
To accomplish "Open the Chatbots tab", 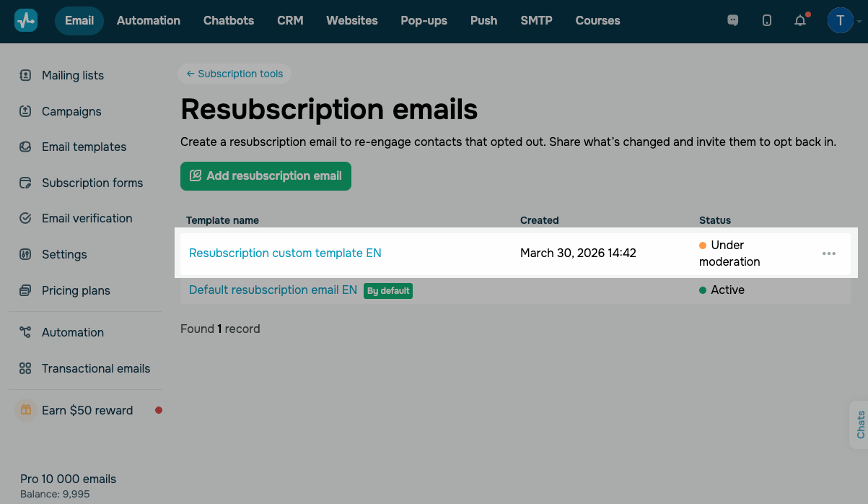I will click(x=229, y=20).
